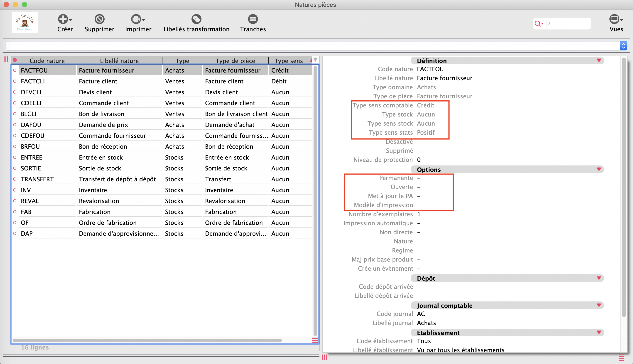Toggle the marker circle for INV
This screenshot has width=633, height=364.
(15, 190)
